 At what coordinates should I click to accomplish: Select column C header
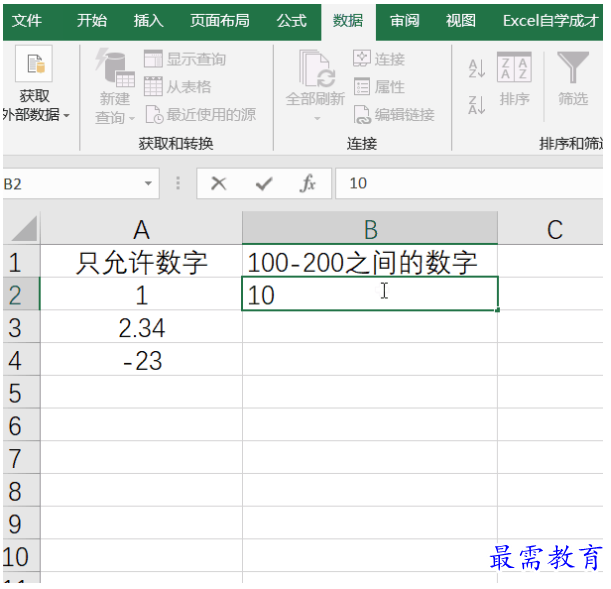(x=551, y=229)
